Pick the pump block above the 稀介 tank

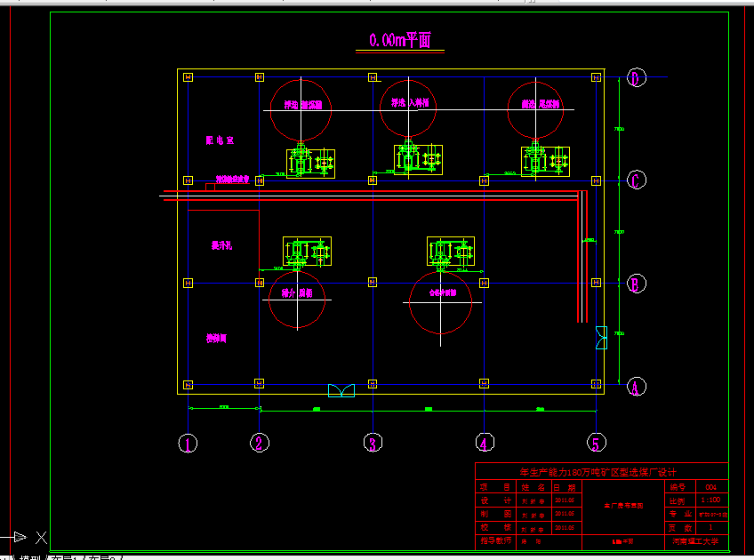pyautogui.click(x=308, y=251)
